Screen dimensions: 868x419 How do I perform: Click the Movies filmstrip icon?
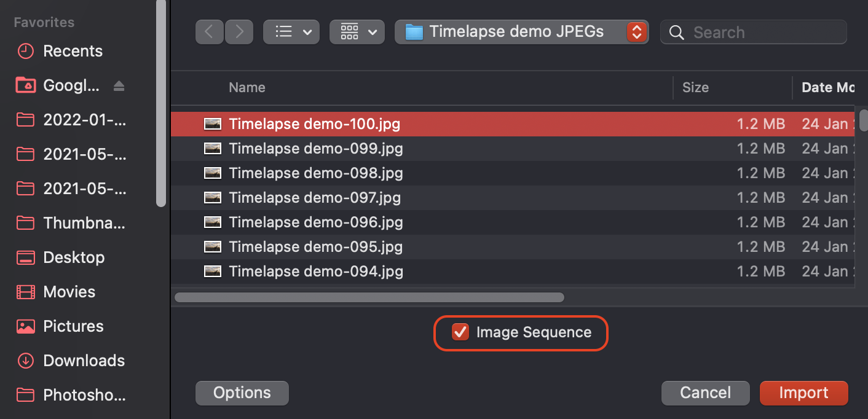click(x=25, y=292)
